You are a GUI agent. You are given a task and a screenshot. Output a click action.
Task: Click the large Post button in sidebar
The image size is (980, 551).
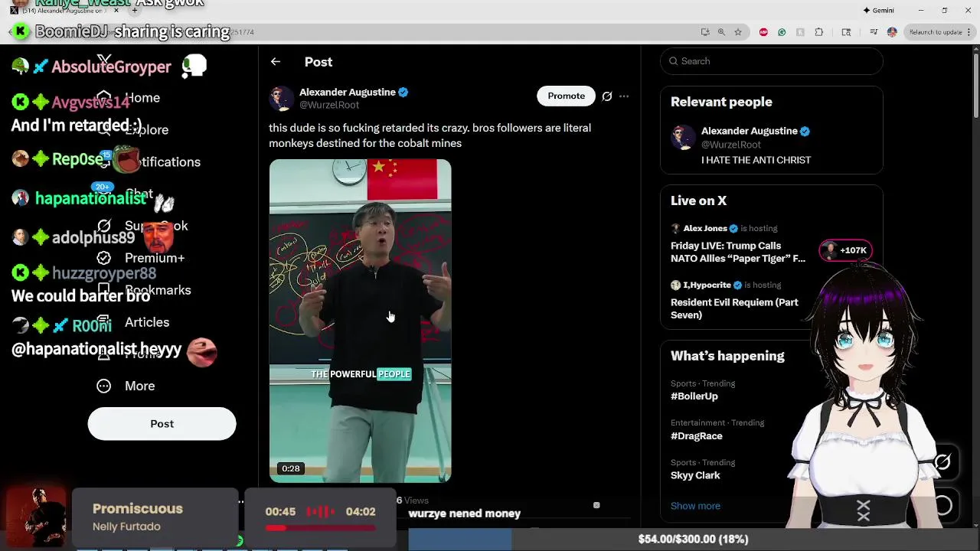tap(162, 424)
